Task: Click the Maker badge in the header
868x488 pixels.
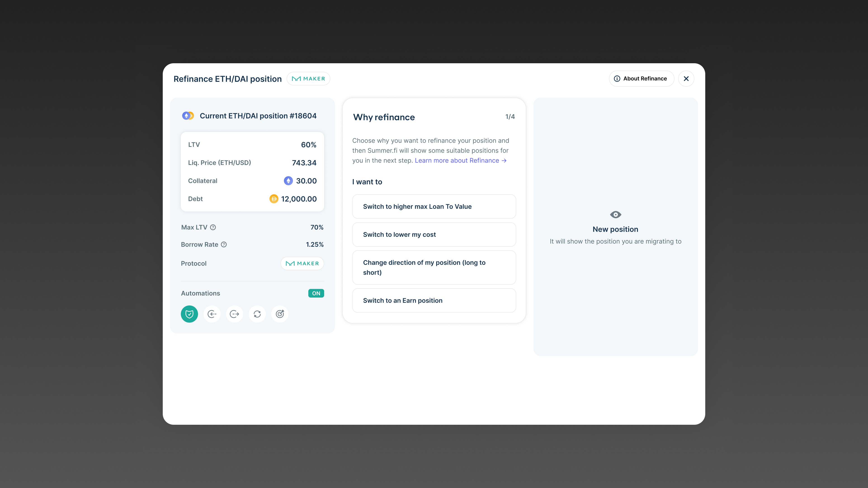Action: pos(308,78)
